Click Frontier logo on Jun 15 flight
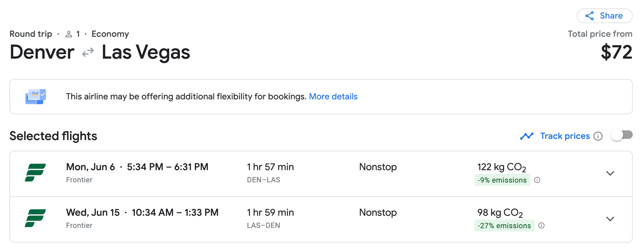 35,218
